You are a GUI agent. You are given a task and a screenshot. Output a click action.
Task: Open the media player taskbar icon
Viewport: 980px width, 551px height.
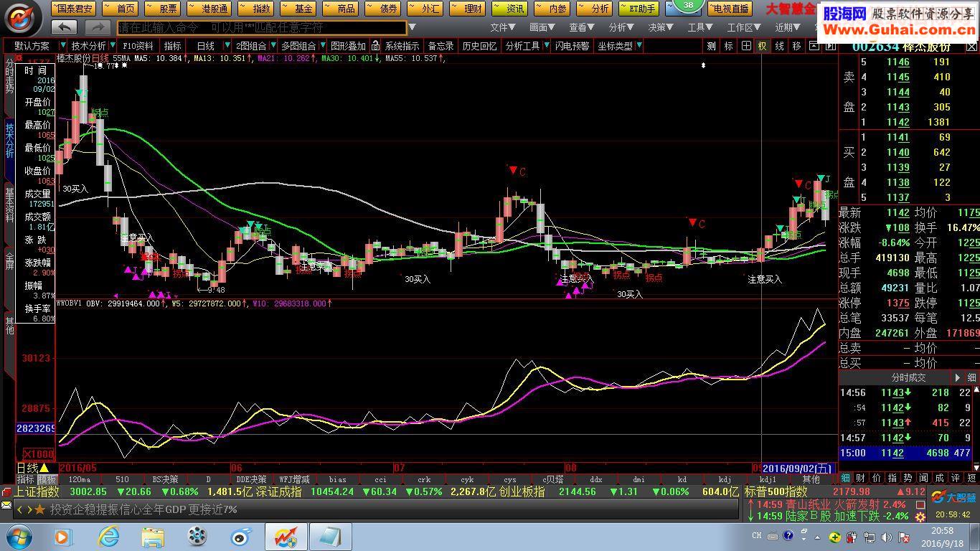[x=63, y=537]
